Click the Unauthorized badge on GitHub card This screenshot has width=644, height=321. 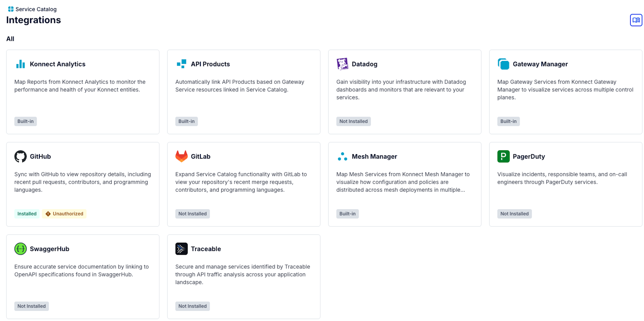(64, 214)
